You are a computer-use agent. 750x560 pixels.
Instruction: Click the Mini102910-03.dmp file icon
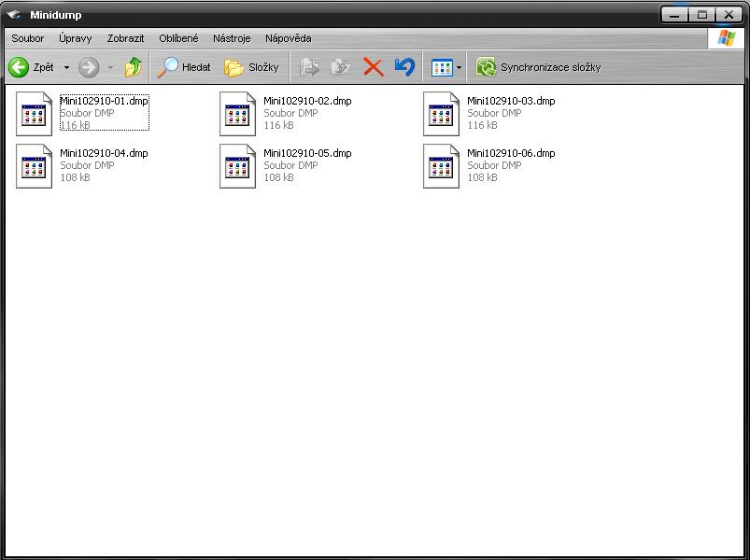pos(442,114)
